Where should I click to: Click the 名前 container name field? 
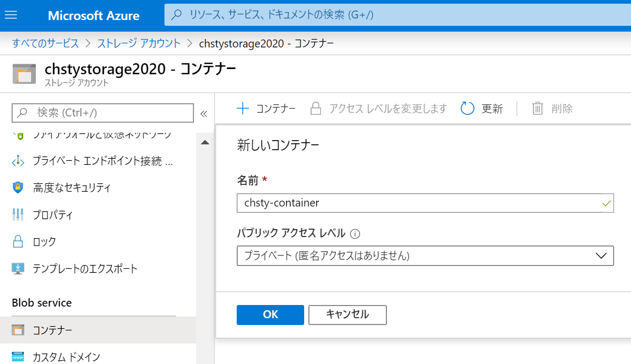[425, 203]
